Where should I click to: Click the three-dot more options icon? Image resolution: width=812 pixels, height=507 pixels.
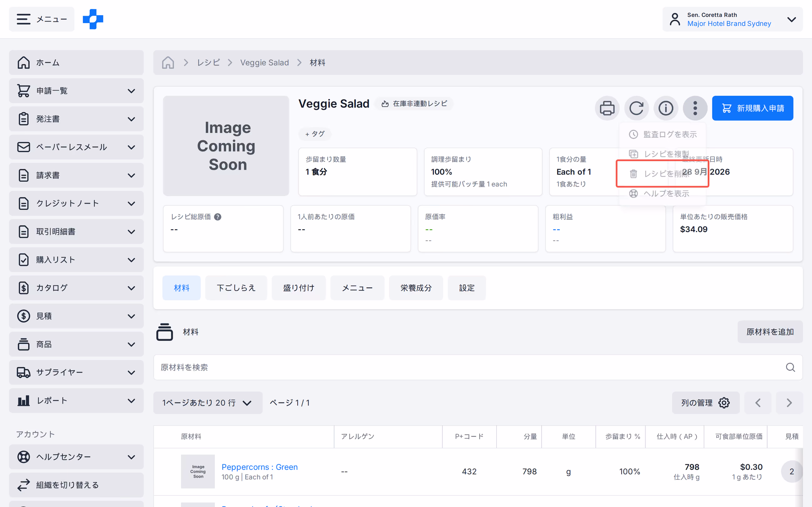695,108
